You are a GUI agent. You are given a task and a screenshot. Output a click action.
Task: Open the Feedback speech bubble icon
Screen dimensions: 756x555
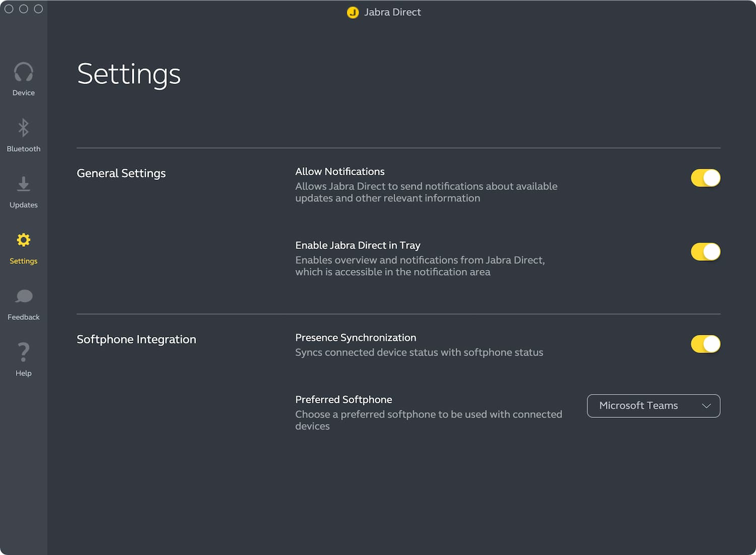point(23,296)
